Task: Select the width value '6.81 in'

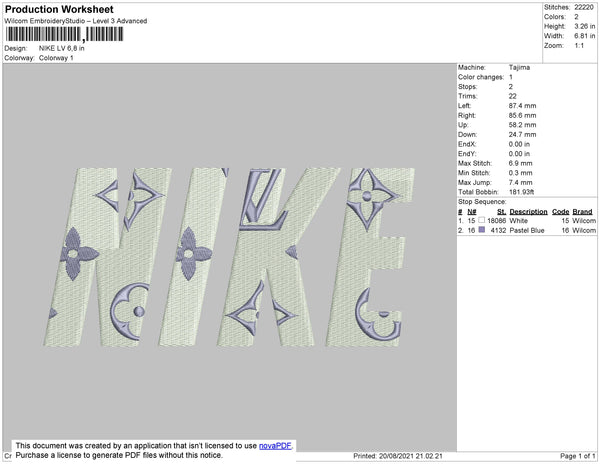Action: [584, 36]
